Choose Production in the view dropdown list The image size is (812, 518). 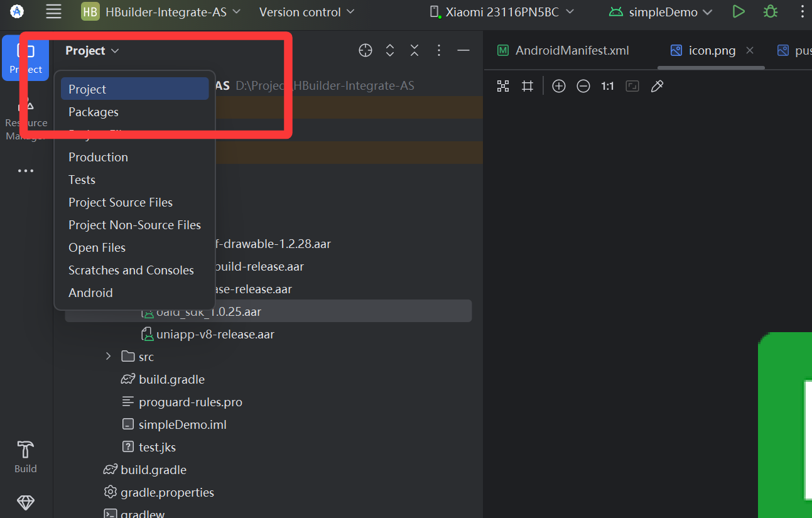(134, 157)
